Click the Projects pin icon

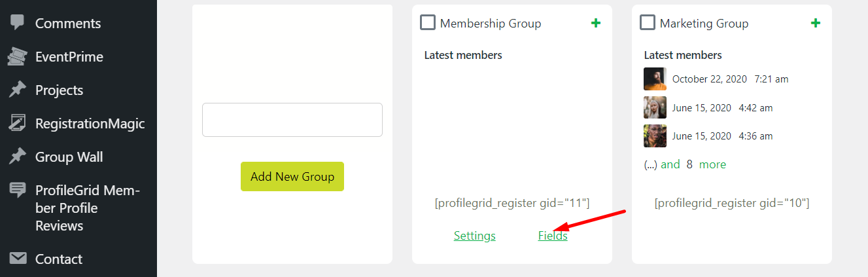tap(18, 90)
